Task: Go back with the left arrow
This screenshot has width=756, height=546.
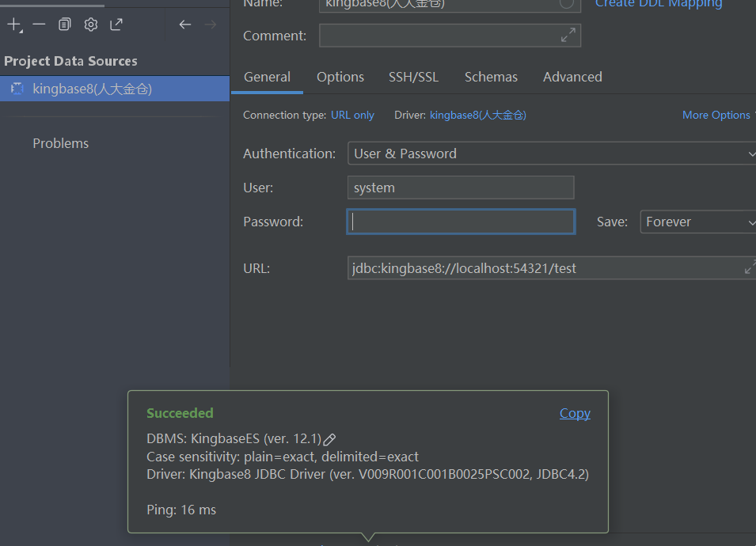Action: coord(185,24)
